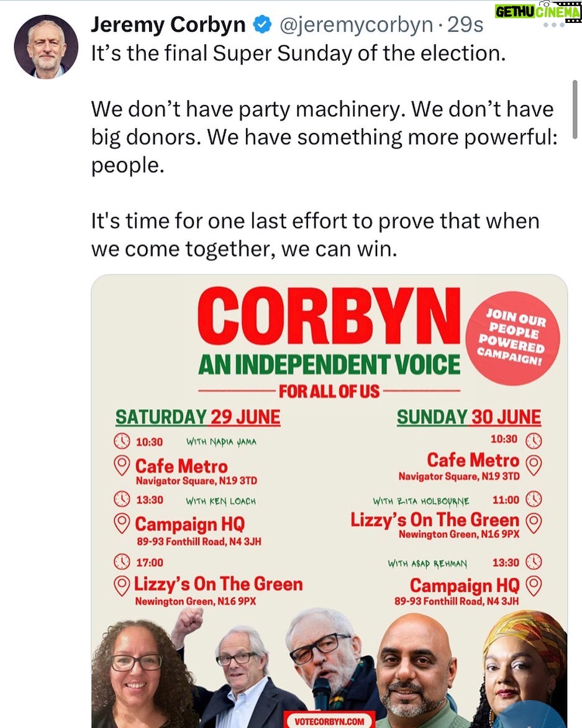
Task: Click the red Join Our People Powered Campaign badge
Action: pos(515,339)
